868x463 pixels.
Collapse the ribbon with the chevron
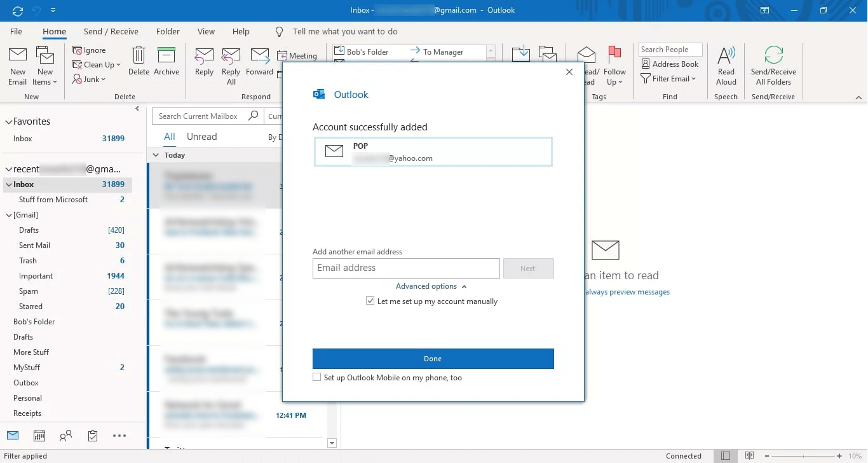point(858,97)
